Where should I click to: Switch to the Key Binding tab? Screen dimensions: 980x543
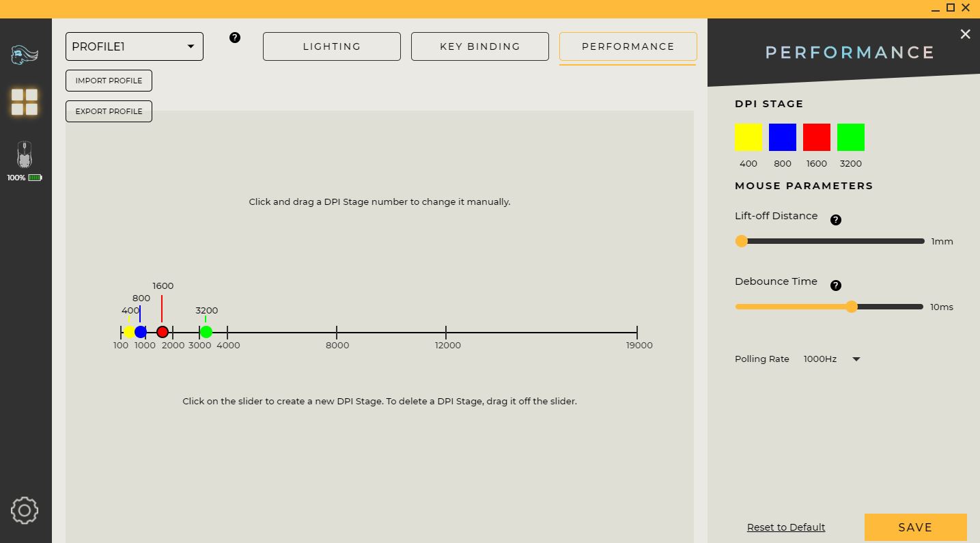click(480, 46)
